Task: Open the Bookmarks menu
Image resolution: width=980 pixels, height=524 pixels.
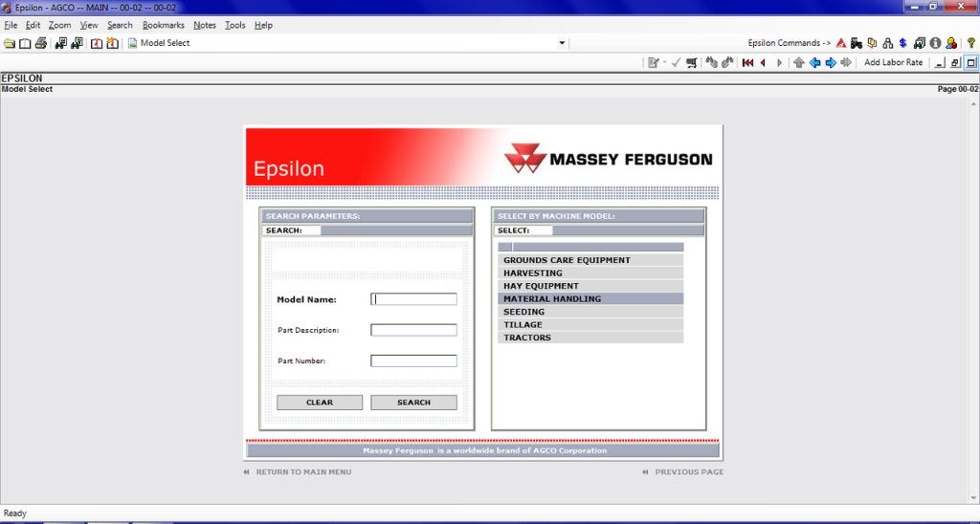Action: [x=163, y=25]
